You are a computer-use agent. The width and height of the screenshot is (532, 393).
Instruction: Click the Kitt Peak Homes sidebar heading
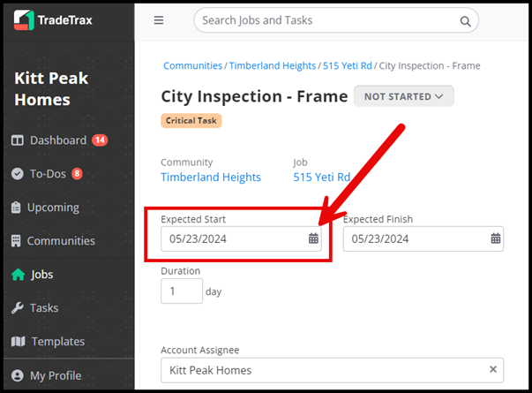point(51,89)
